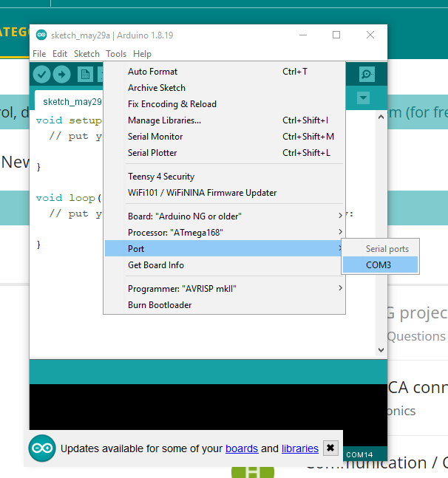Select Get Board Info

point(224,265)
